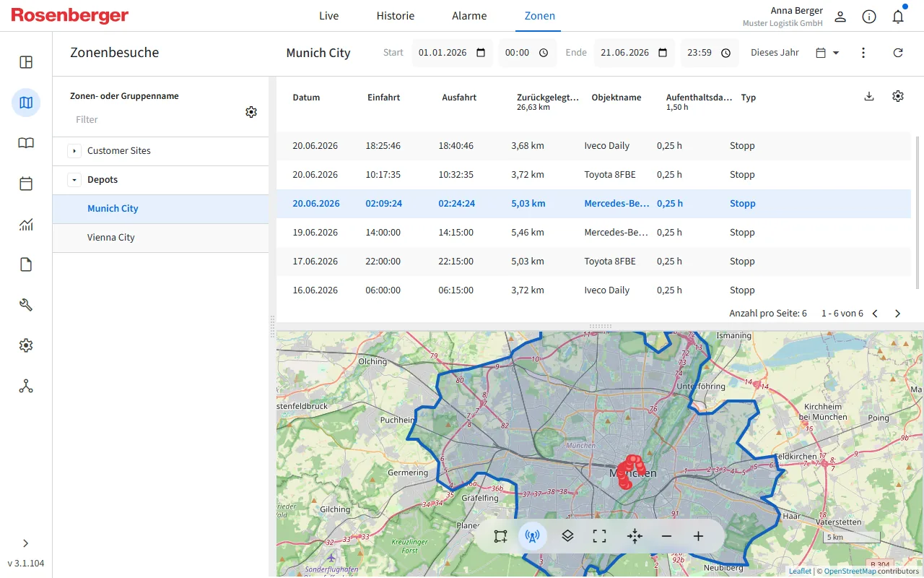The height and width of the screenshot is (578, 924).
Task: Grab the vertical panel splitter handle
Action: point(272,327)
